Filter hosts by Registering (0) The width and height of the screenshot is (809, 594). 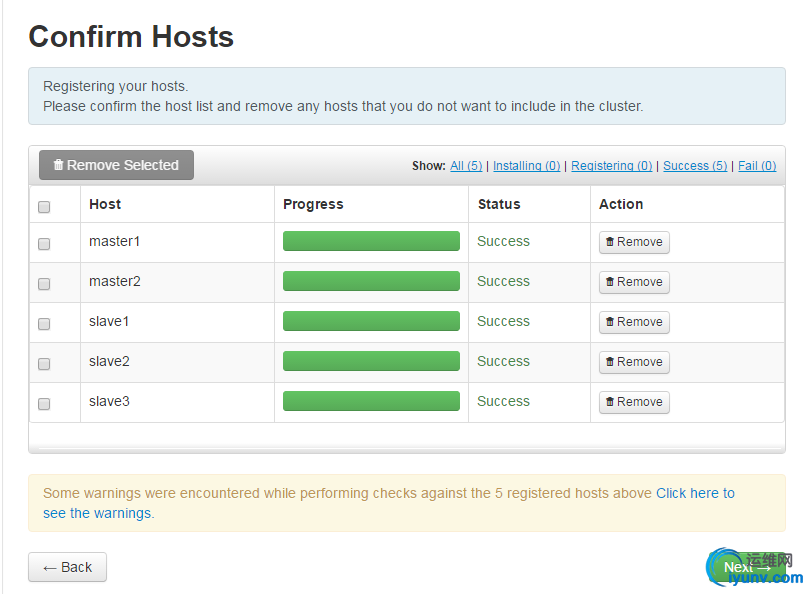coord(611,166)
